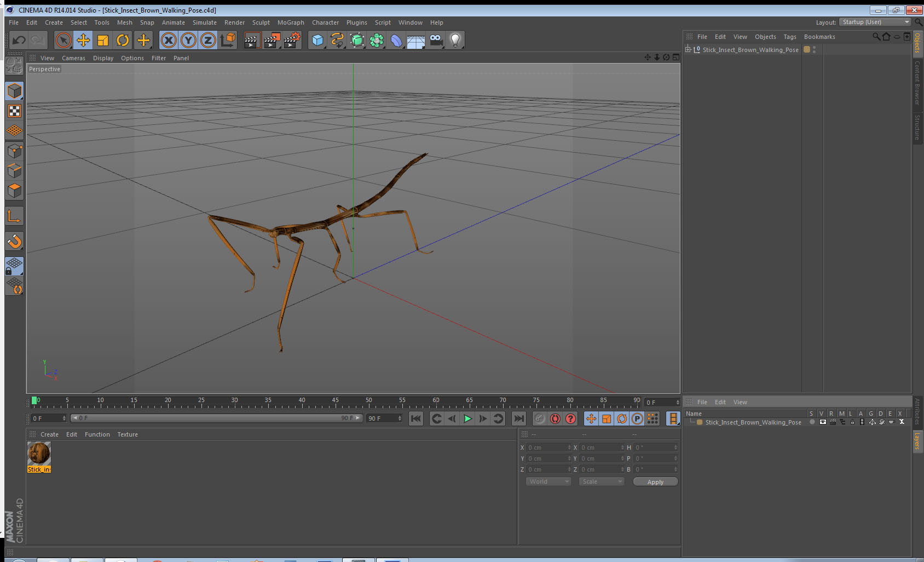Toggle autokeying button
This screenshot has width=924, height=562.
pyautogui.click(x=555, y=418)
